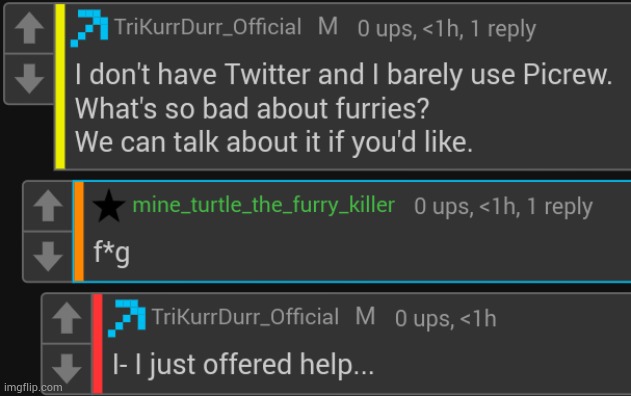Downvote the "I just offered help" comment

(66, 369)
